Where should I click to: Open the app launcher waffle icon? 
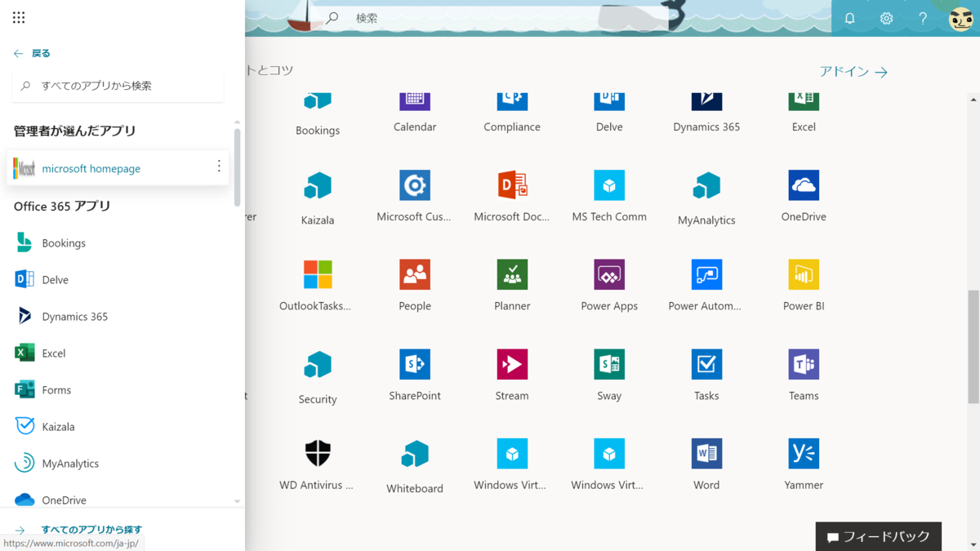point(19,17)
